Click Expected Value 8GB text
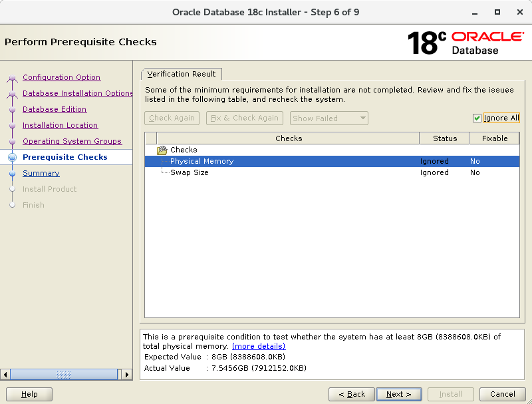 click(x=248, y=357)
